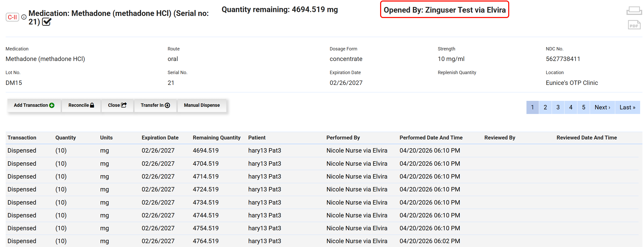The height and width of the screenshot is (247, 644).
Task: Click the Expiration Date column header in the table
Action: (x=160, y=138)
